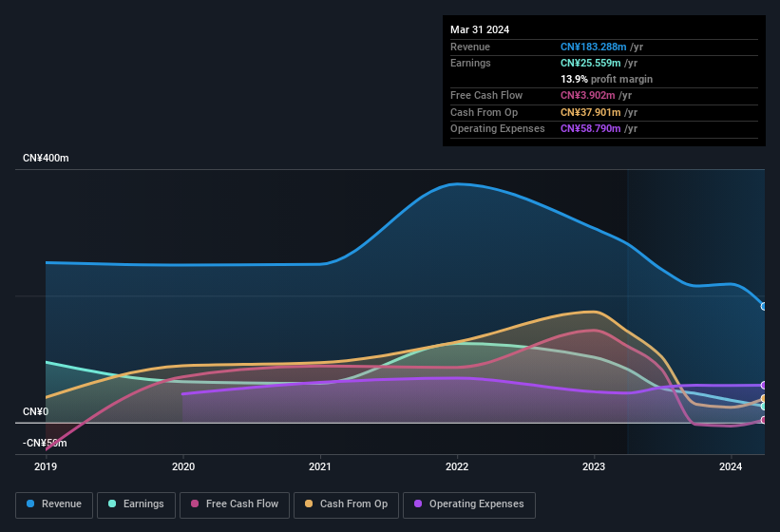
Task: Click the CN¥58.790m operating expenses value
Action: [591, 129]
